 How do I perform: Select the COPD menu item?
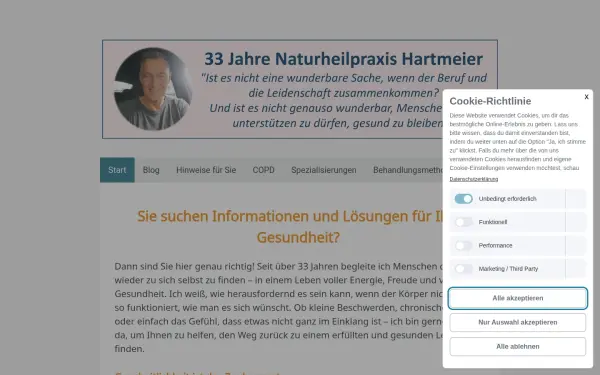click(x=263, y=170)
